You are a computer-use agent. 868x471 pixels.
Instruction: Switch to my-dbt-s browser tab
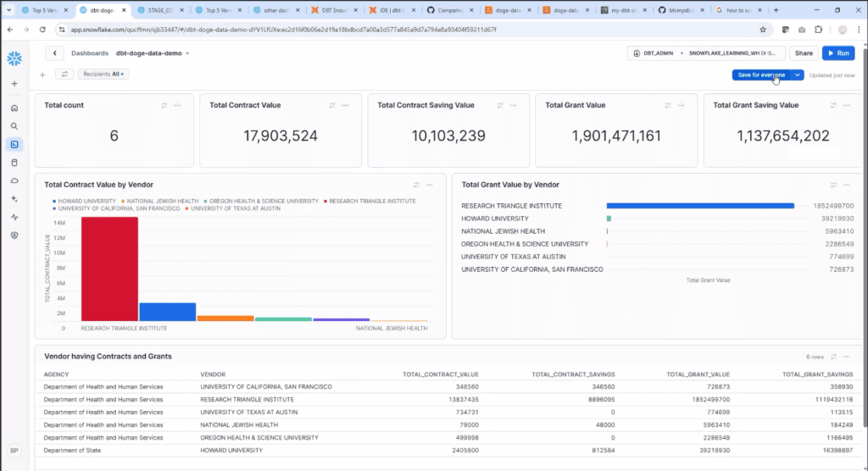click(x=622, y=10)
